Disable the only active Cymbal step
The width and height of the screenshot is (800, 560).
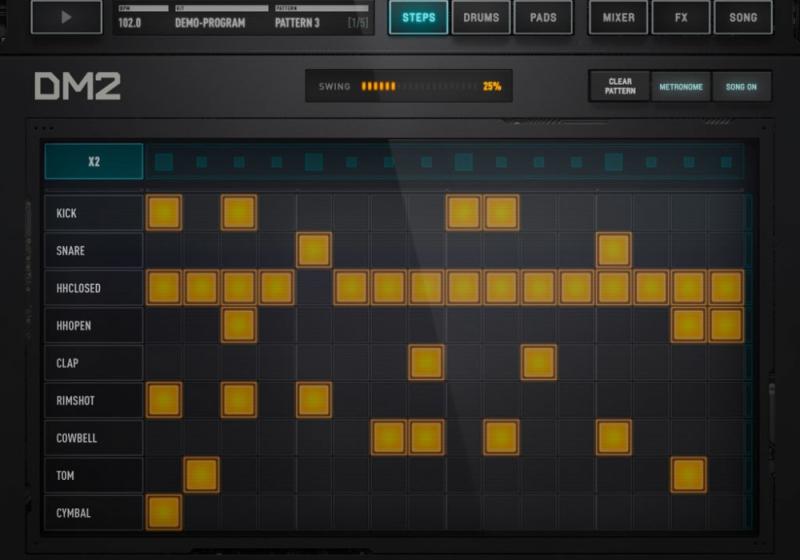(164, 512)
